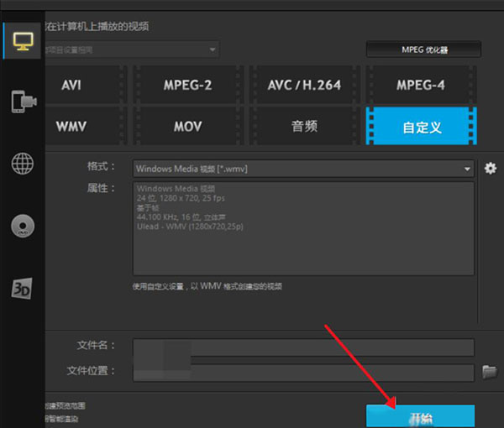
Task: Select the WMV format tile
Action: coord(85,126)
